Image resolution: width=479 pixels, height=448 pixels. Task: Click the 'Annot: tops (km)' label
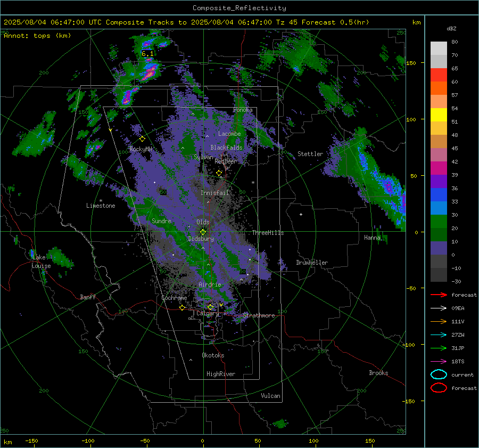(x=37, y=36)
